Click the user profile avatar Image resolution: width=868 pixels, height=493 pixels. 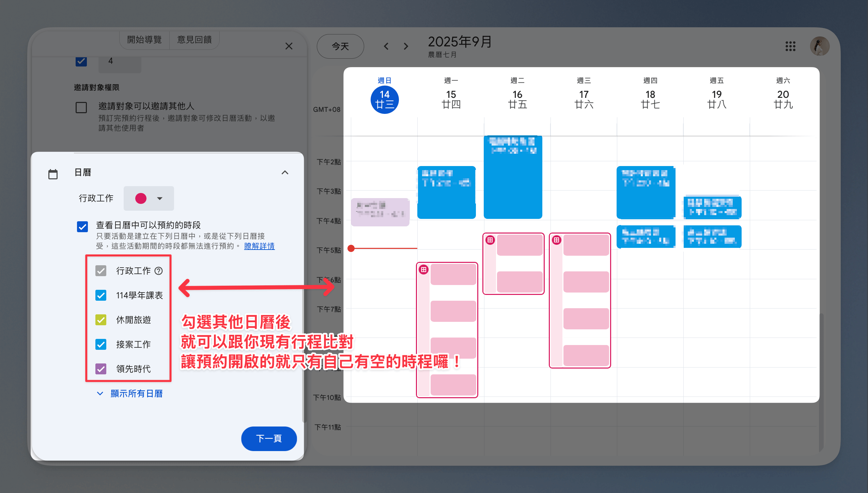pos(820,46)
